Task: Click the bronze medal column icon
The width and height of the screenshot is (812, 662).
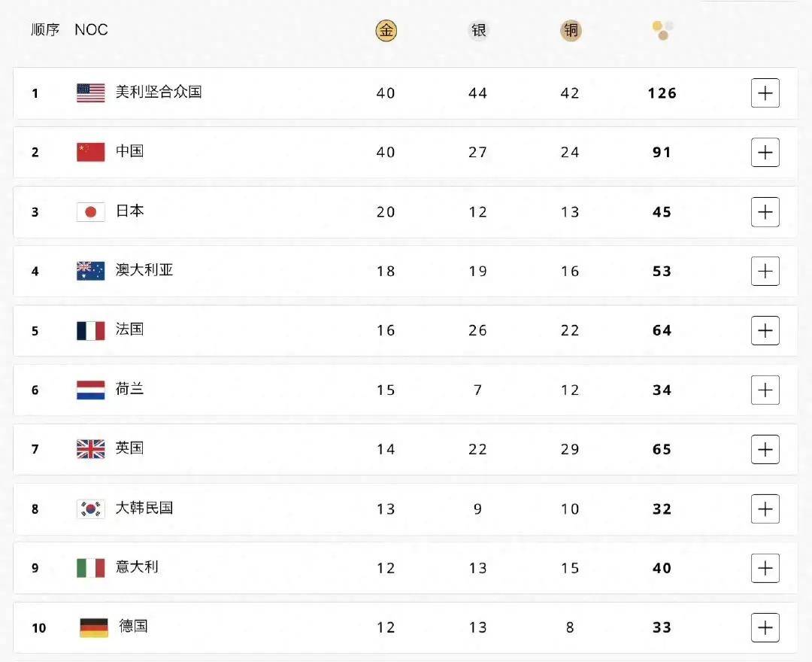Action: pyautogui.click(x=571, y=30)
